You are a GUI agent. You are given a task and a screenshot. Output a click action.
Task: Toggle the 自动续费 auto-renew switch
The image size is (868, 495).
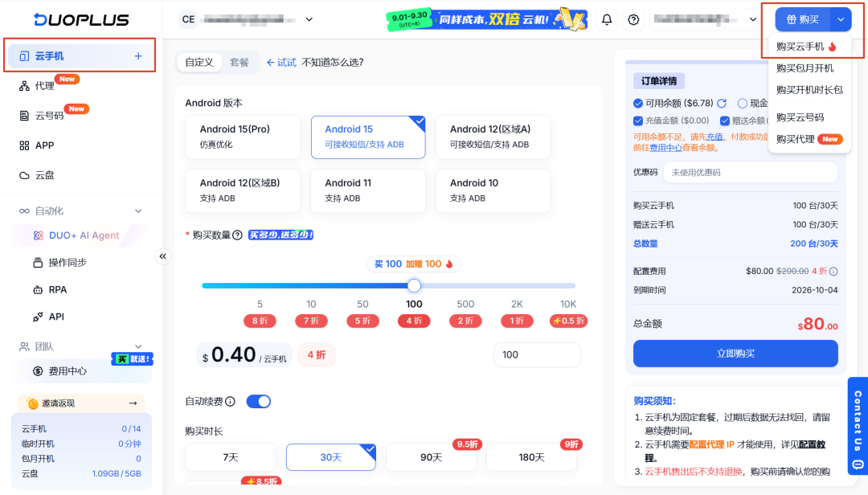click(x=259, y=402)
